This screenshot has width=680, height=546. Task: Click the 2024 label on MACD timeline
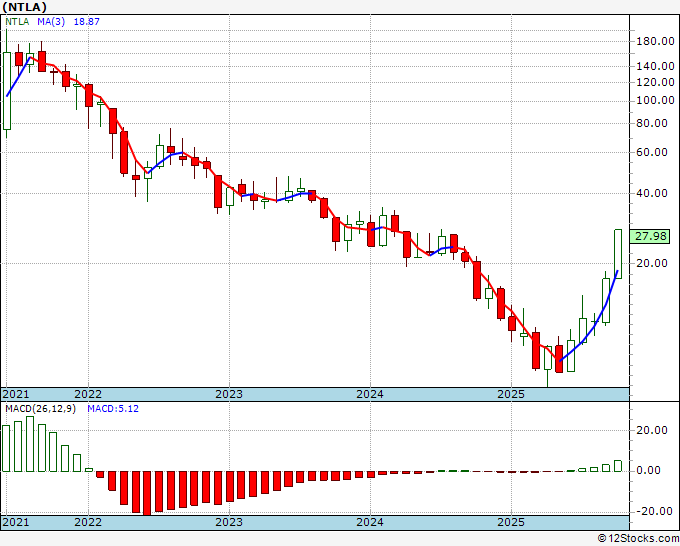pos(370,522)
